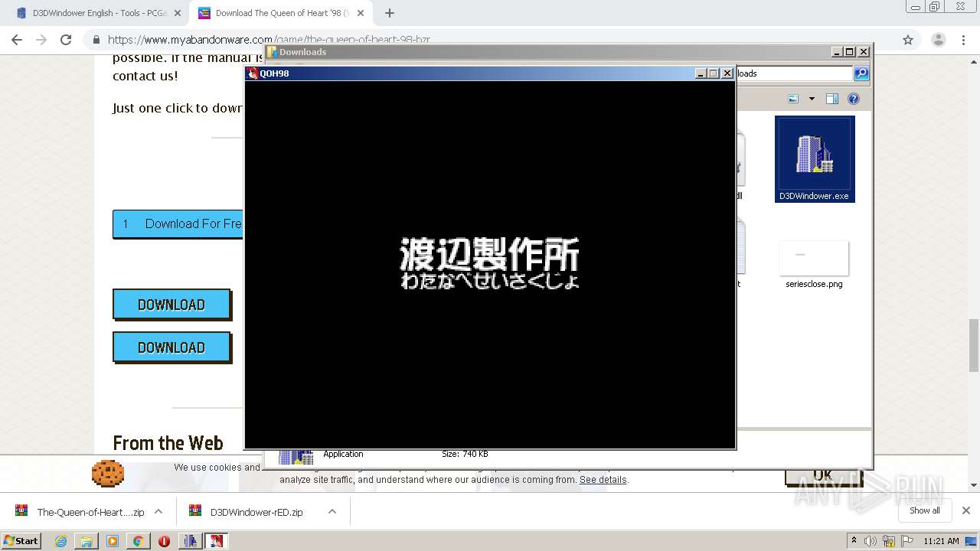Click the first DOWNLOAD button
Image resolution: width=980 pixels, height=551 pixels.
[x=171, y=305]
